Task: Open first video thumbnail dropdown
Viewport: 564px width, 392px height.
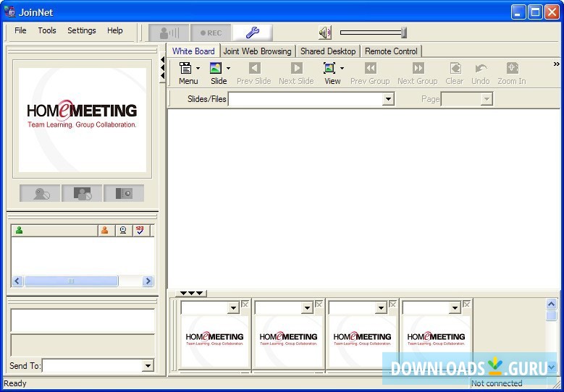Action: tap(233, 308)
